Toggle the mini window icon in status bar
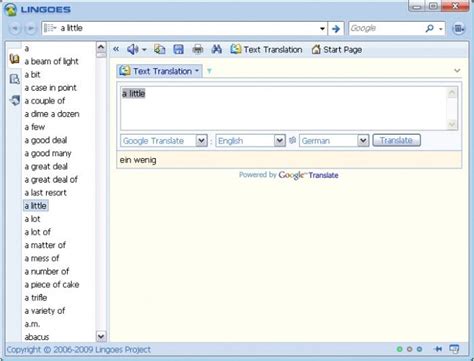 tap(454, 349)
